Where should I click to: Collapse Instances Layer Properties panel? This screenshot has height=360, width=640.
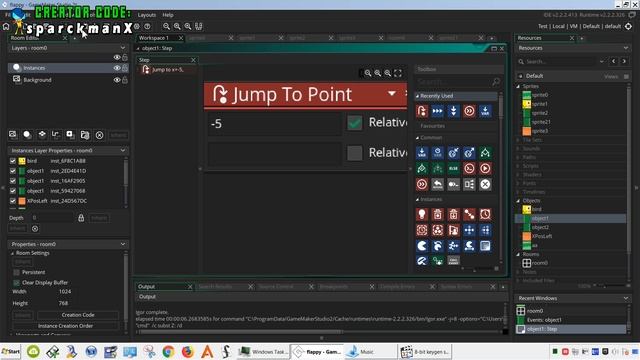(123, 151)
